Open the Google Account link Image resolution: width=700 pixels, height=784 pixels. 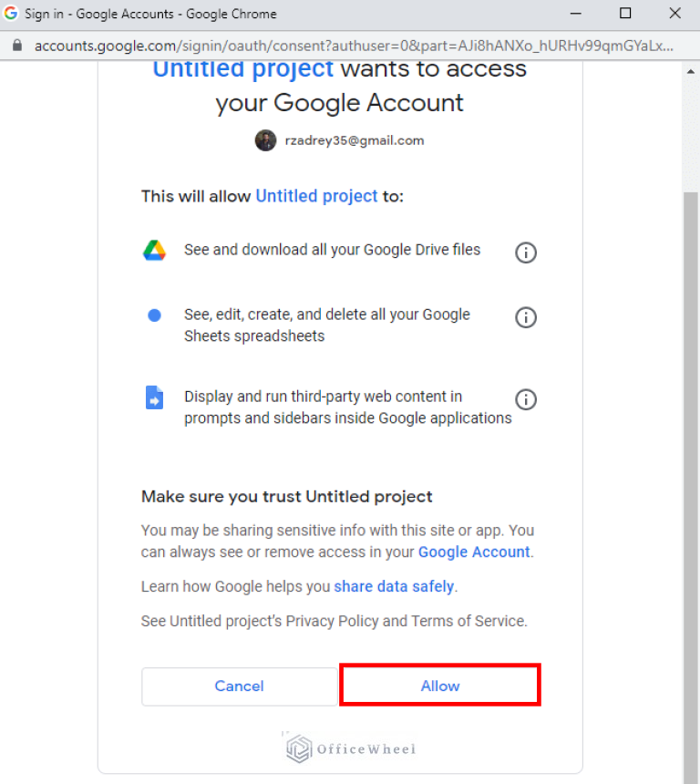[473, 552]
